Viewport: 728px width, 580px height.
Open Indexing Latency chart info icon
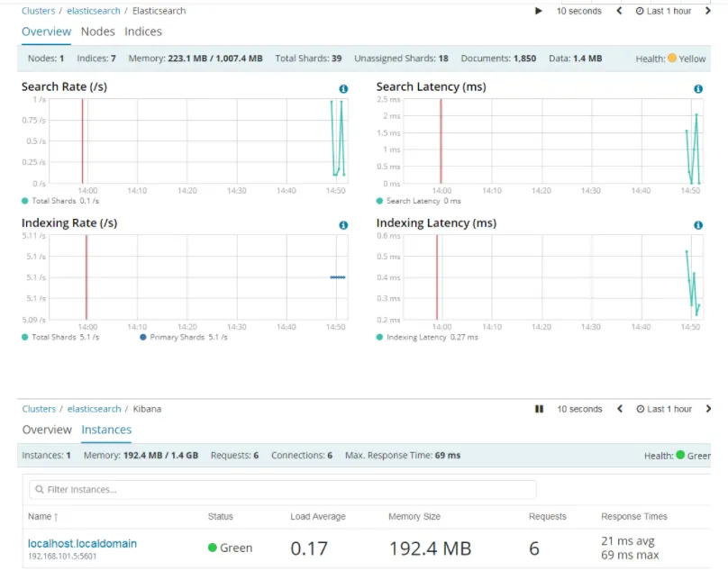pos(698,225)
